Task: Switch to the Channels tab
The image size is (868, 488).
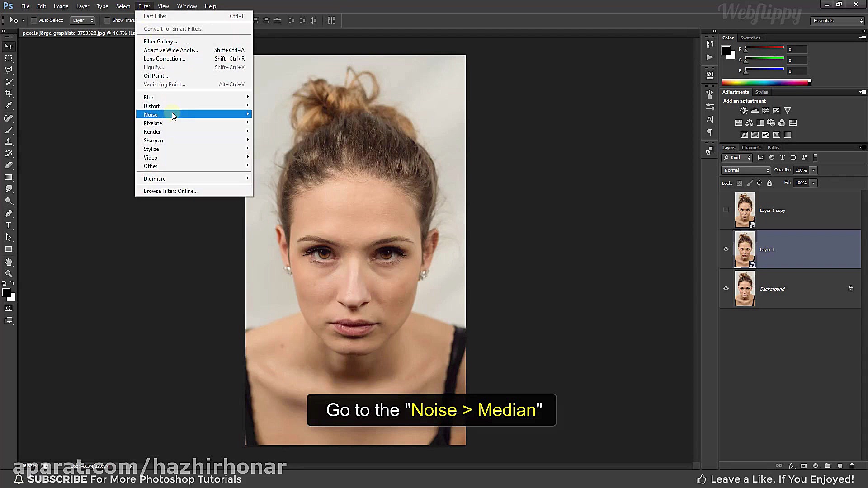Action: (751, 148)
